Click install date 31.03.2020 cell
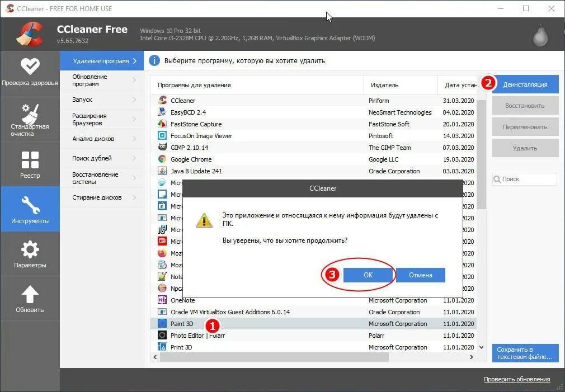This screenshot has width=565, height=392. click(x=458, y=100)
